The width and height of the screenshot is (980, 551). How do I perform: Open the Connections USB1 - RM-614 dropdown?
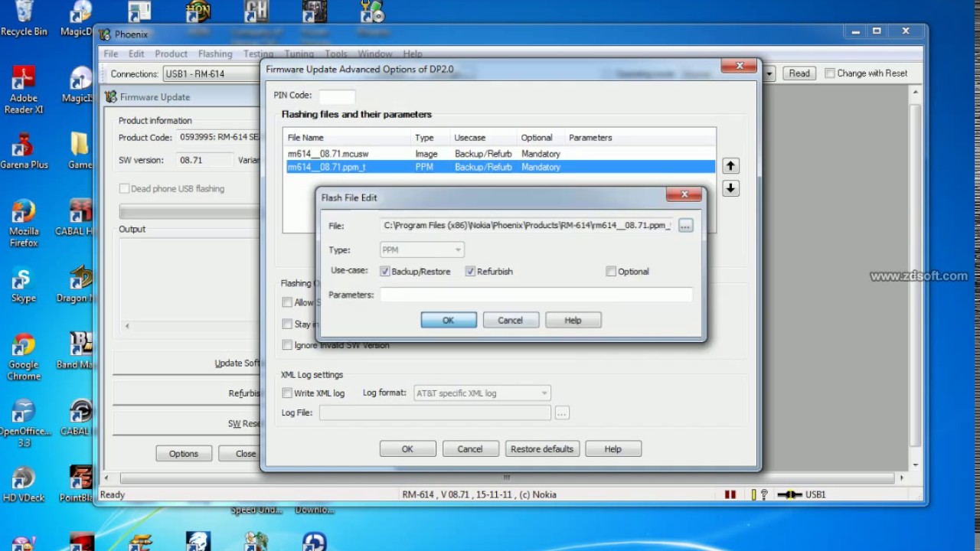(x=211, y=74)
